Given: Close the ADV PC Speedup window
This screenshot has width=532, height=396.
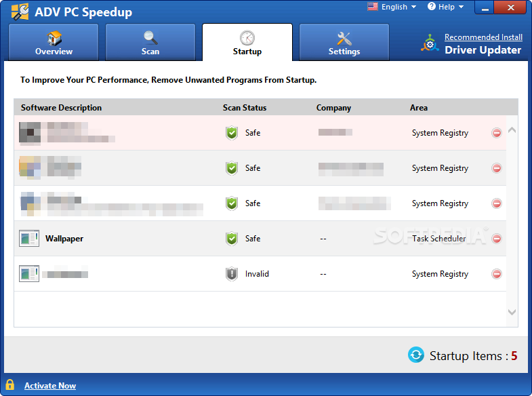Looking at the screenshot, I should [x=511, y=7].
